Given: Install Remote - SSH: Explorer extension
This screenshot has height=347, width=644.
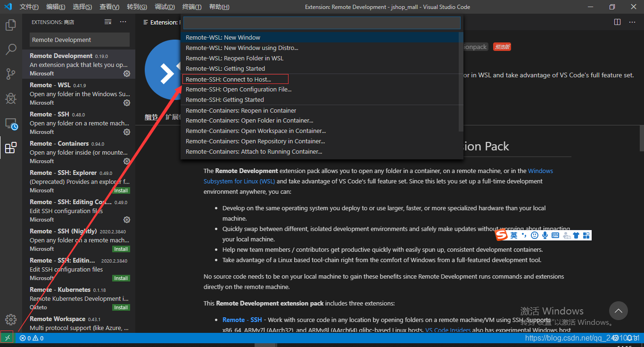Looking at the screenshot, I should (x=121, y=190).
